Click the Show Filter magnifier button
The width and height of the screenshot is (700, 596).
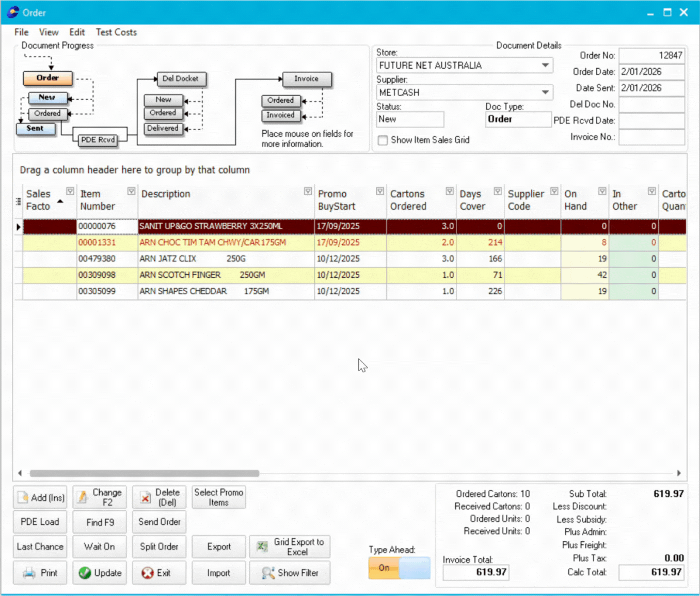point(290,573)
